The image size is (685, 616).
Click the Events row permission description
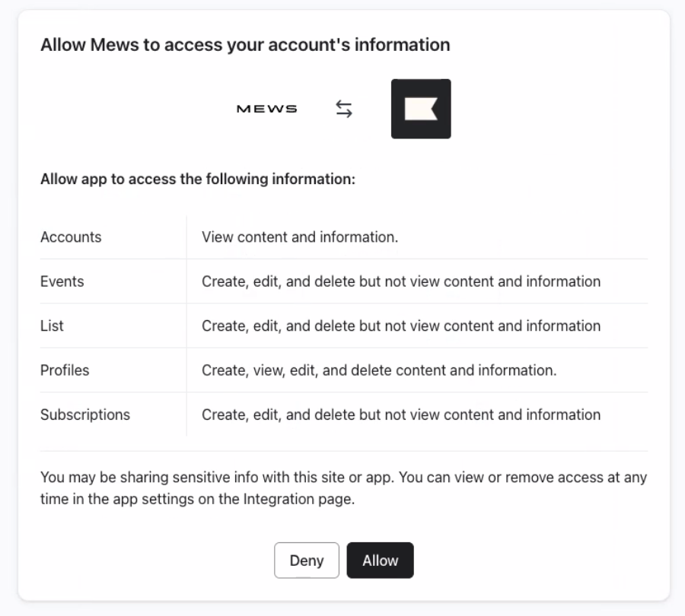[400, 281]
